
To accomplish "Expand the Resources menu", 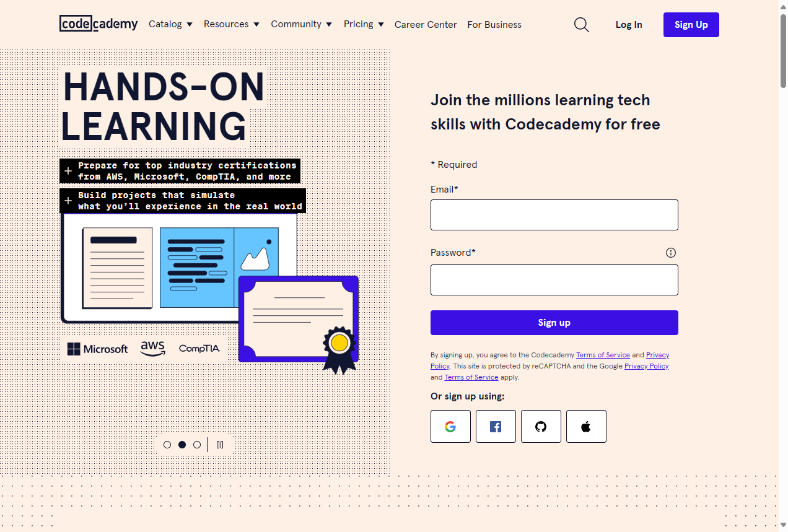I will [232, 24].
